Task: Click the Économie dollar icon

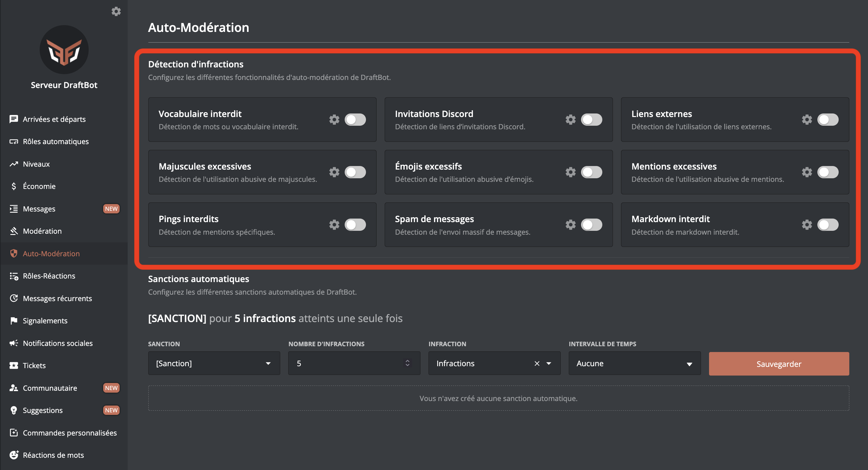Action: (x=13, y=186)
